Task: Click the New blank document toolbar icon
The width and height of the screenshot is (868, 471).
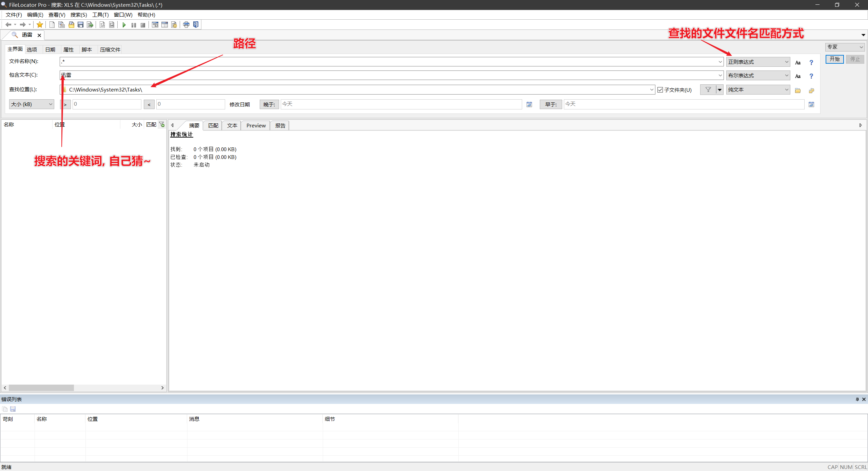Action: click(52, 25)
